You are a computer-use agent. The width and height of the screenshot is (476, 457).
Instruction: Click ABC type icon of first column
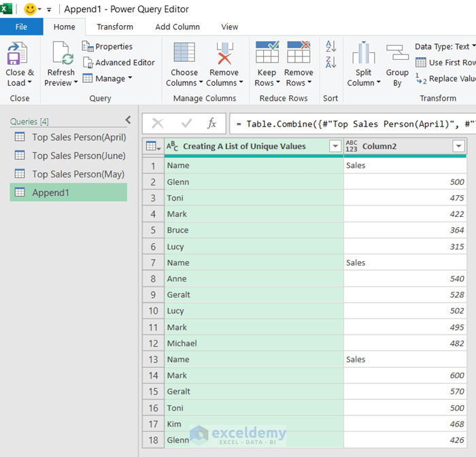coord(172,146)
